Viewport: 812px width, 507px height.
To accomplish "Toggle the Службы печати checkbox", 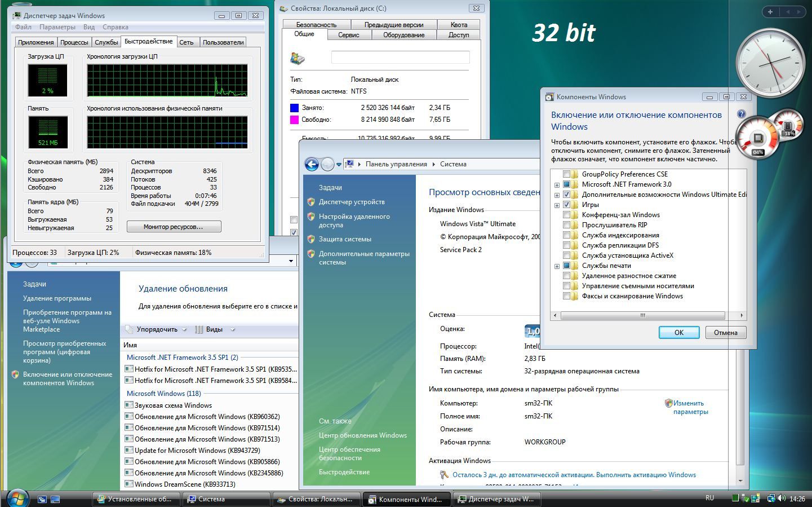I will 566,266.
